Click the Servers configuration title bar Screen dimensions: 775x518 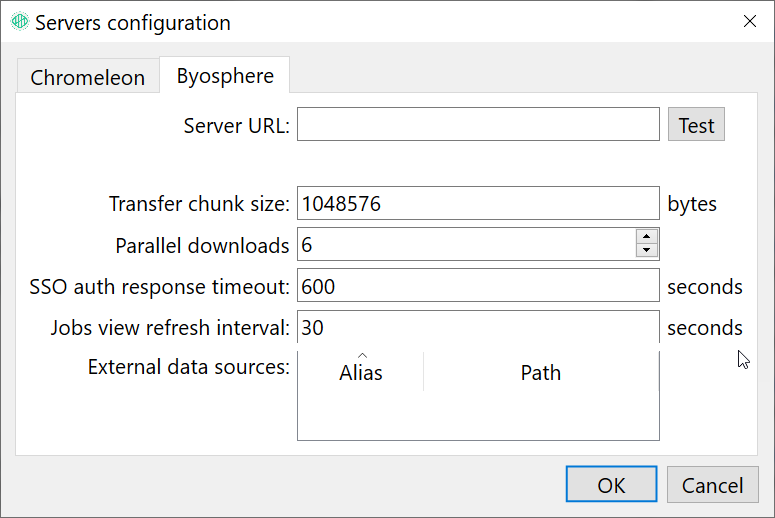[x=388, y=22]
